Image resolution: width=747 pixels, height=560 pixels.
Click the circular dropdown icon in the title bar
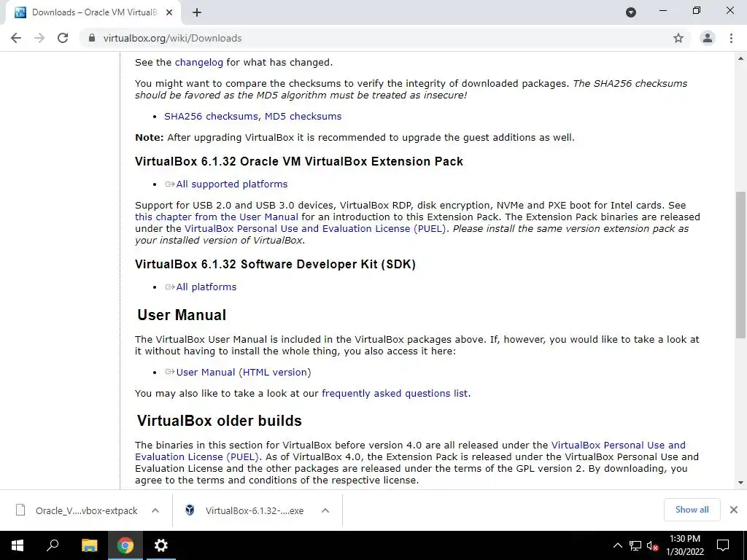coord(631,12)
